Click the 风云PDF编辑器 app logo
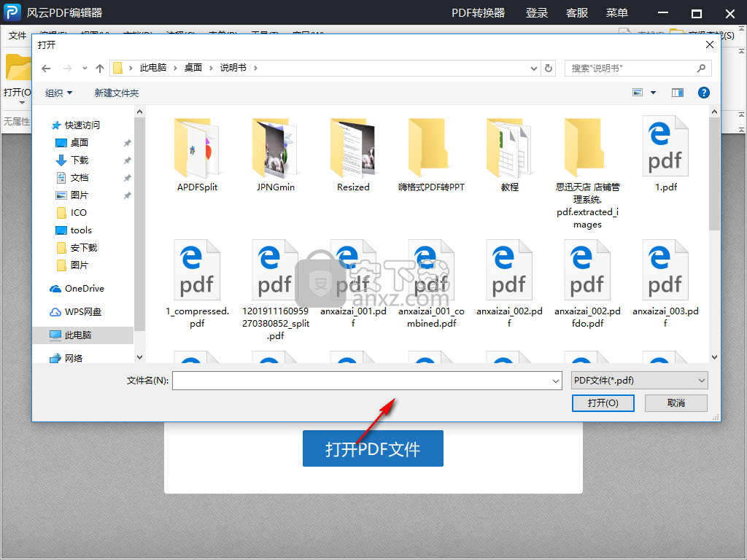Image resolution: width=747 pixels, height=560 pixels. [12, 12]
